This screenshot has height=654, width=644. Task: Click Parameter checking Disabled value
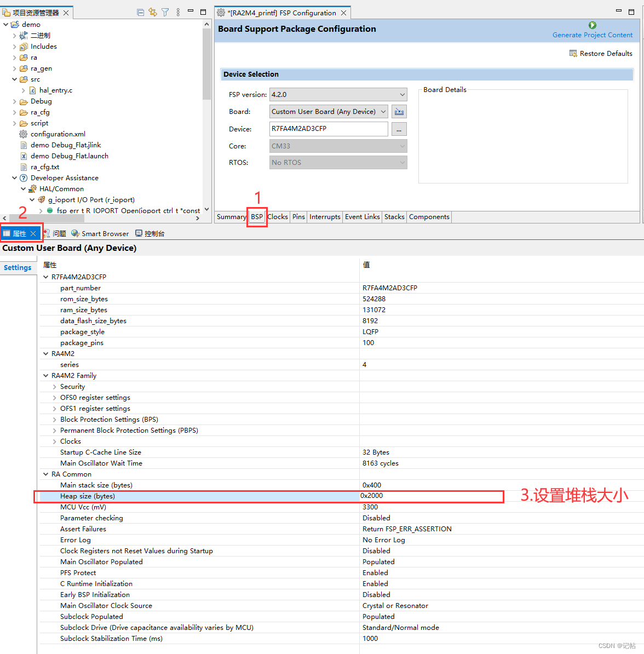coord(376,518)
